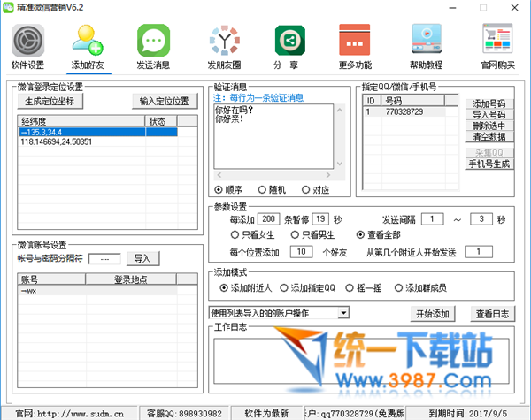Click status bar 官网 http://www.sudm.cn

(x=69, y=414)
